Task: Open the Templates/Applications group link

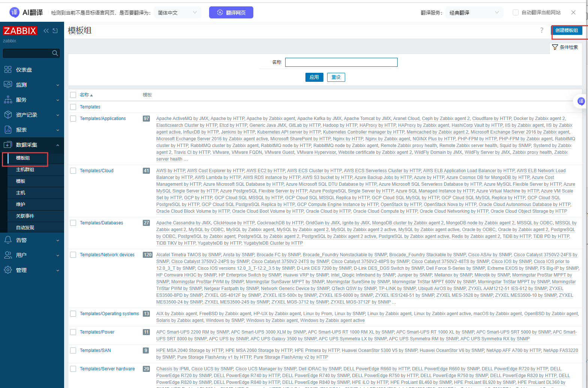Action: 103,119
